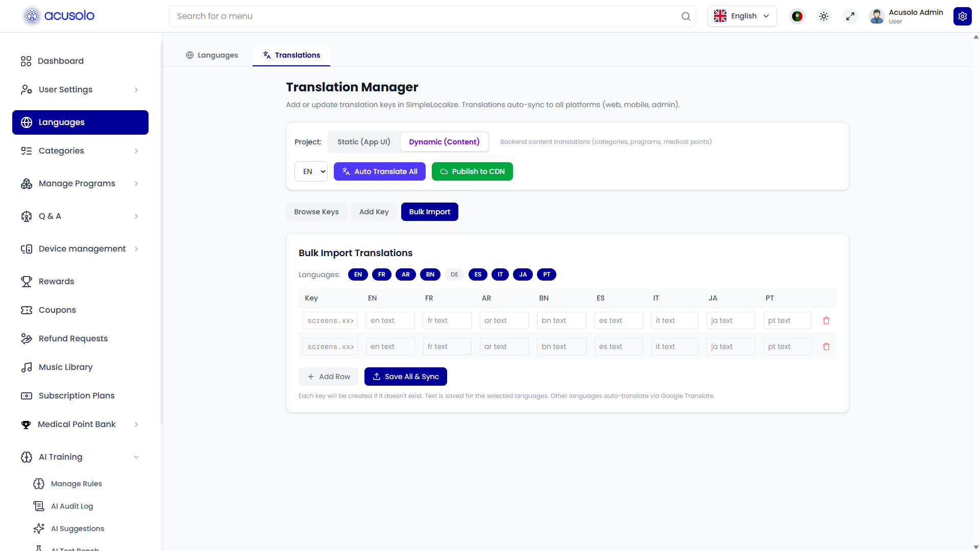
Task: Click AI Training brain icon
Action: (x=27, y=457)
